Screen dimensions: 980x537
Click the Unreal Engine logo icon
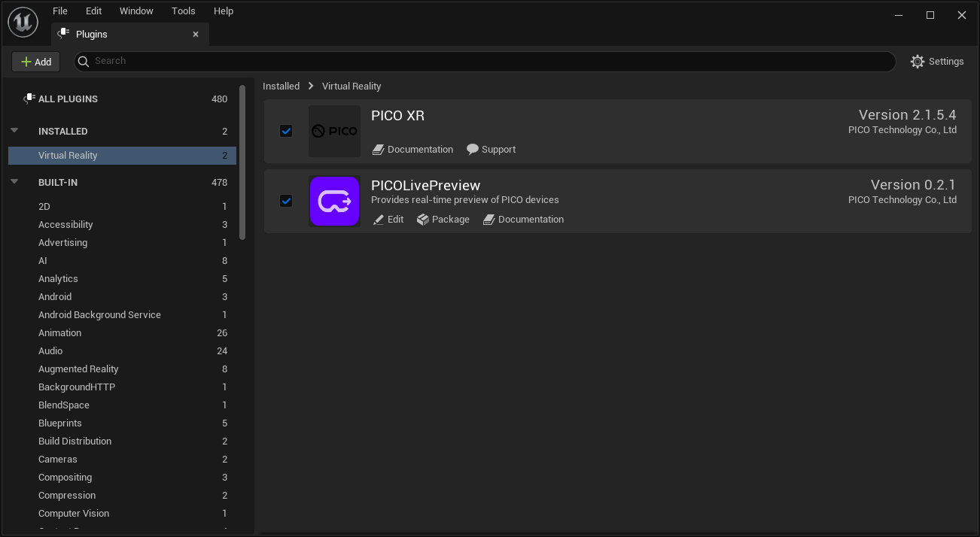click(x=23, y=22)
